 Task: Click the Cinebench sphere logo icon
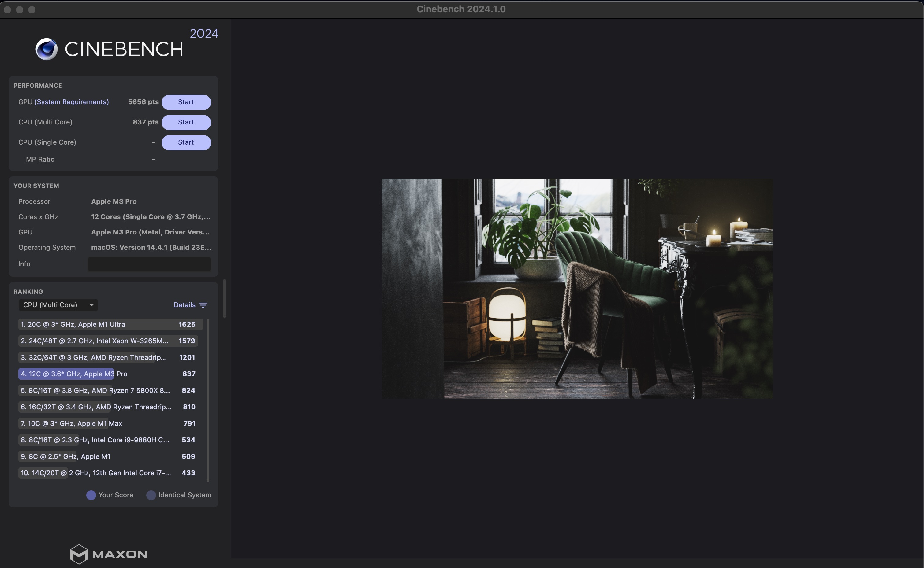click(47, 49)
